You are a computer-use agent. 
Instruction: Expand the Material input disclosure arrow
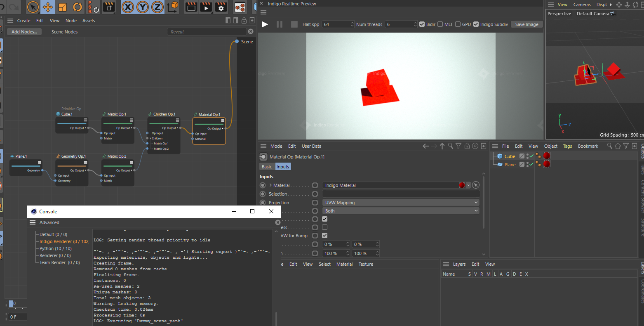pos(270,185)
